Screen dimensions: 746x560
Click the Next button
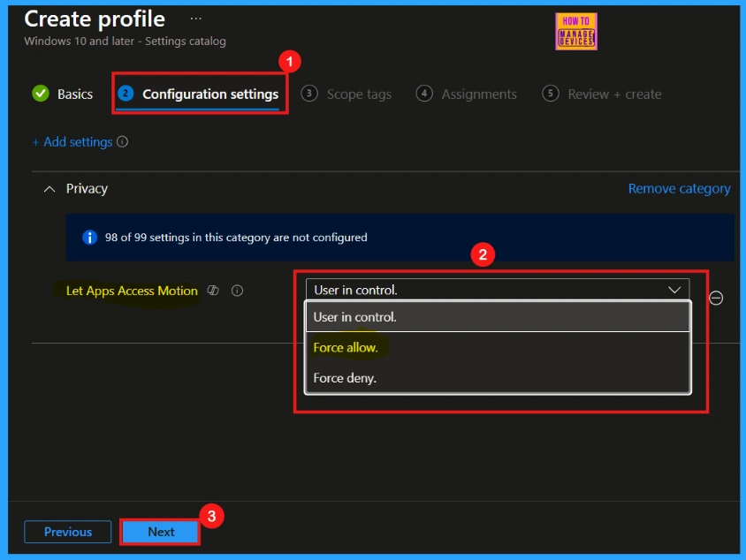(x=160, y=532)
